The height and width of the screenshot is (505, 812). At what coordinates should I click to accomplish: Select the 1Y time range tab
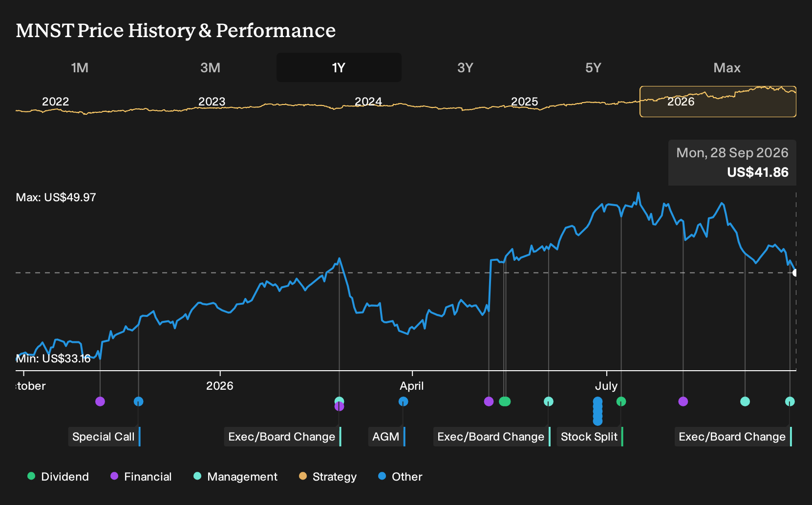click(339, 67)
